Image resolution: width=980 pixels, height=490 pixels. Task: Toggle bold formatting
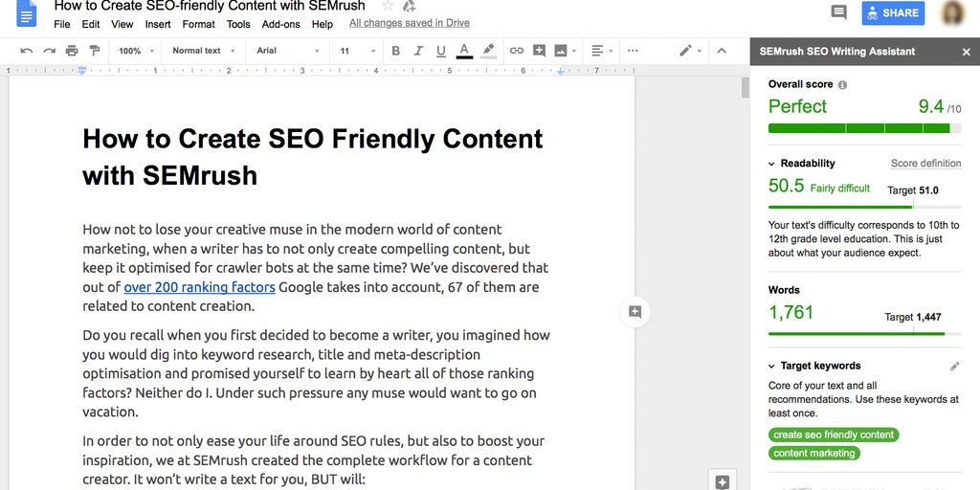tap(395, 51)
